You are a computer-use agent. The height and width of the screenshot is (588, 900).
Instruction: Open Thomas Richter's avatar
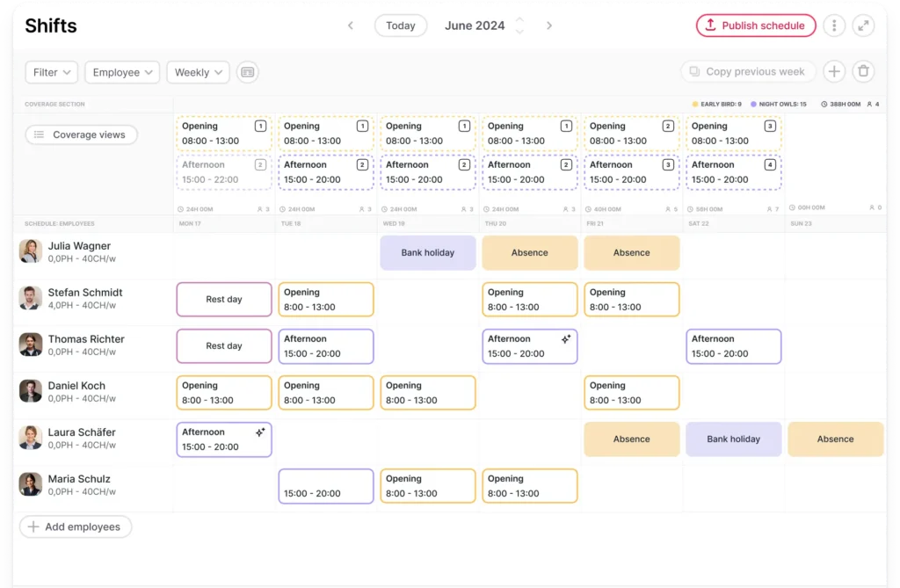31,345
